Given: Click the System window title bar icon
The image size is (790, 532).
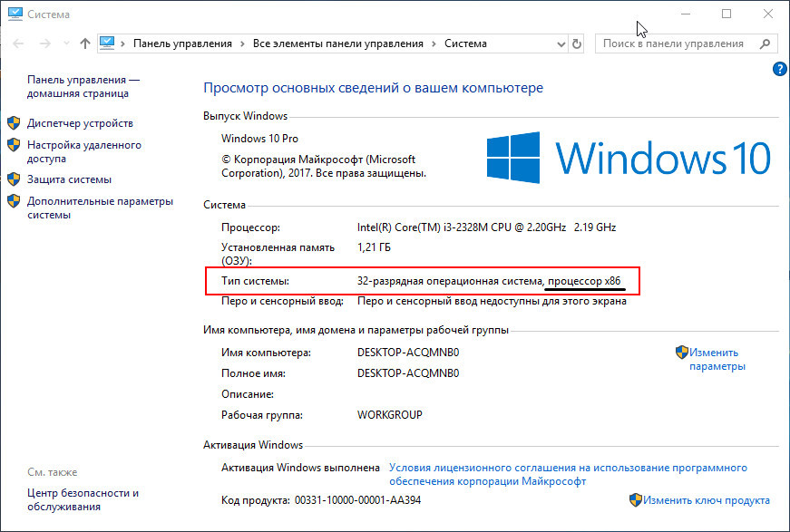Looking at the screenshot, I should [15, 15].
